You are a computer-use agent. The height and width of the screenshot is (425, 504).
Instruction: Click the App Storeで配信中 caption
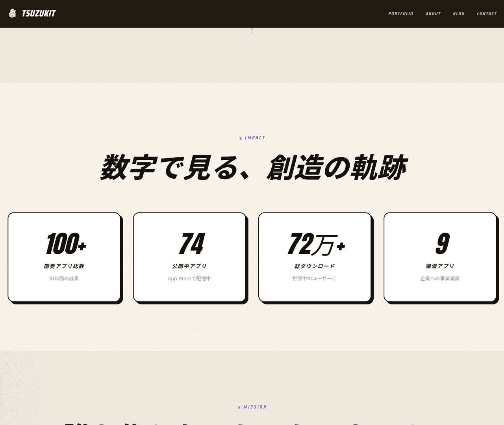tap(189, 279)
